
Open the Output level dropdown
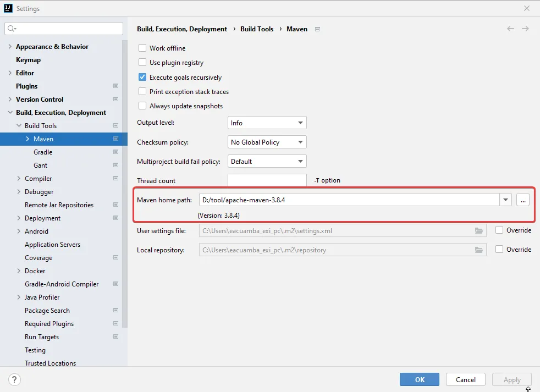[267, 123]
